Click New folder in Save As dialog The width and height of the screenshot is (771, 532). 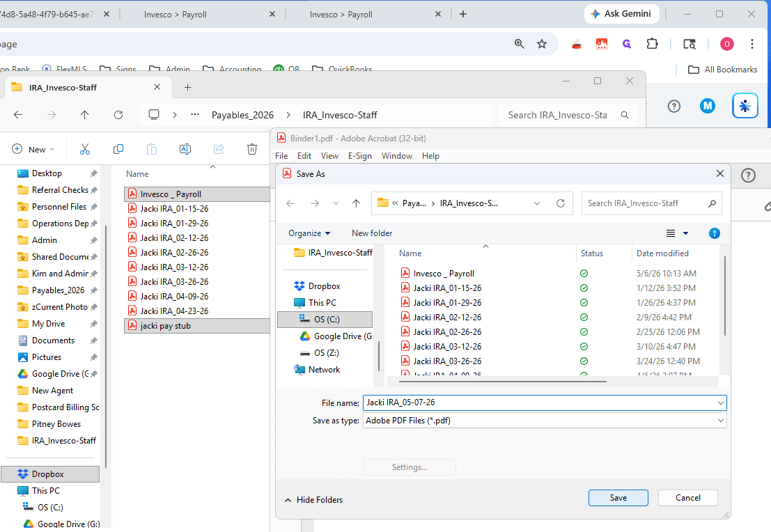point(372,233)
